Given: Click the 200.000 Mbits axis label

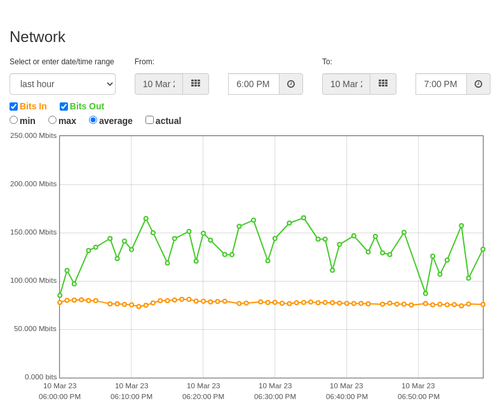Looking at the screenshot, I should click(x=33, y=184).
